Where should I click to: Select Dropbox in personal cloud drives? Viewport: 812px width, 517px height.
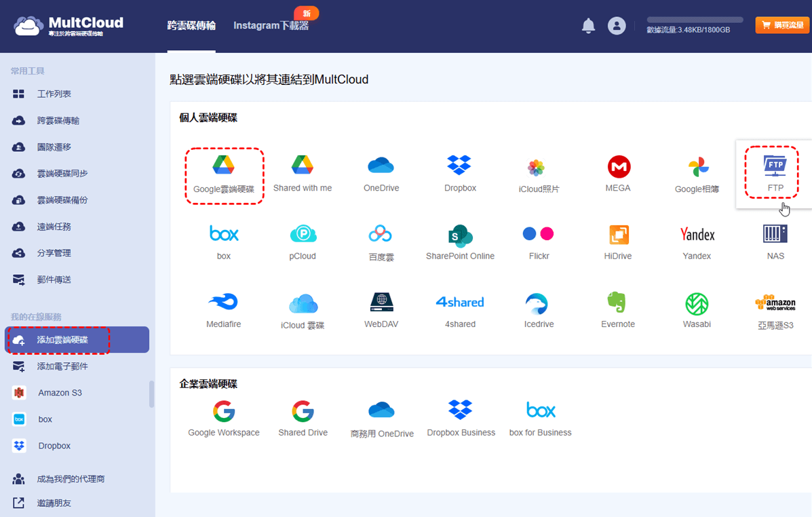click(x=460, y=166)
